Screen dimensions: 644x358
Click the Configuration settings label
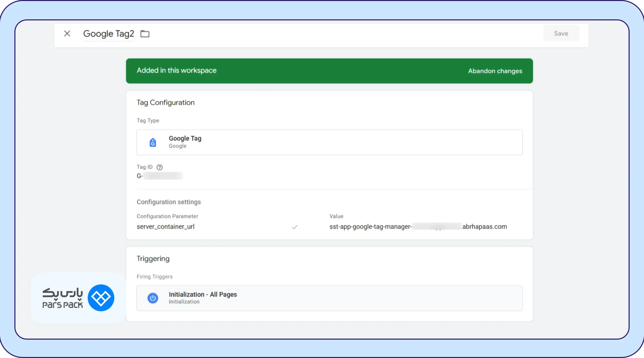tap(169, 202)
